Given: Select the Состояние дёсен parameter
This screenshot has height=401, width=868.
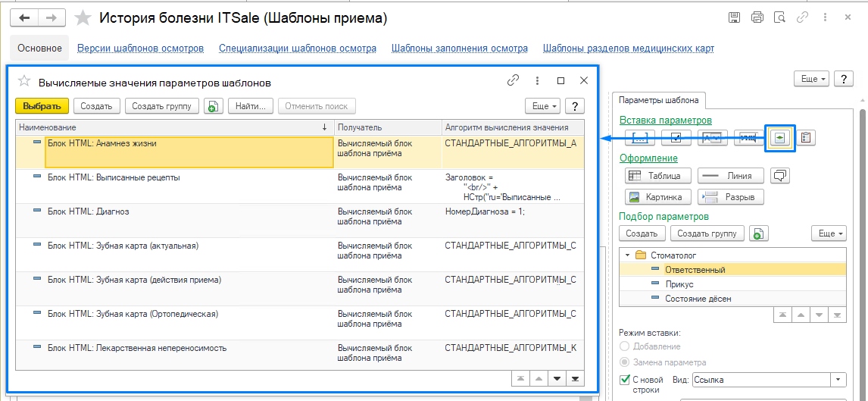Looking at the screenshot, I should (x=732, y=299).
